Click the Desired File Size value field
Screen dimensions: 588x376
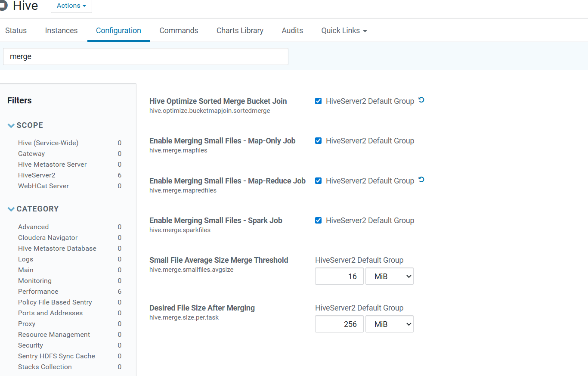[x=339, y=324]
